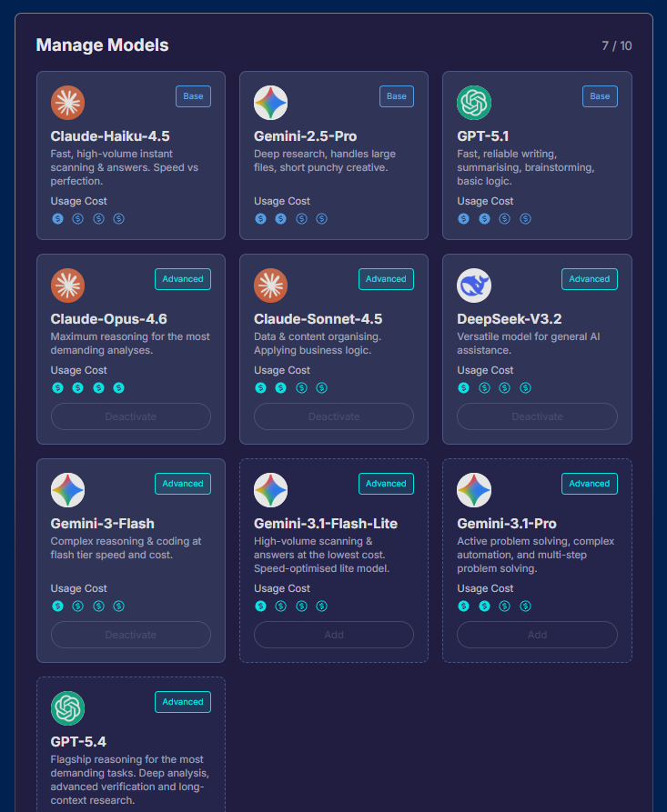667x812 pixels.
Task: Click the Gemini-3.1-Flash-Lite sparkle logo
Action: [x=270, y=490]
